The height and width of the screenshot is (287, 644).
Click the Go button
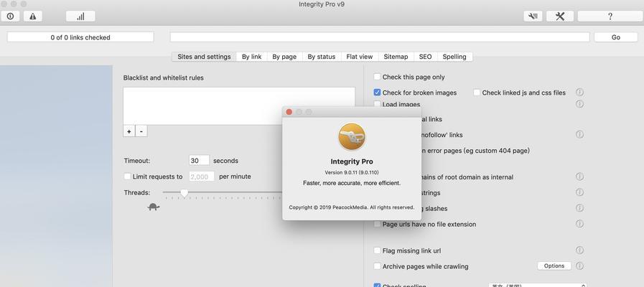(616, 37)
